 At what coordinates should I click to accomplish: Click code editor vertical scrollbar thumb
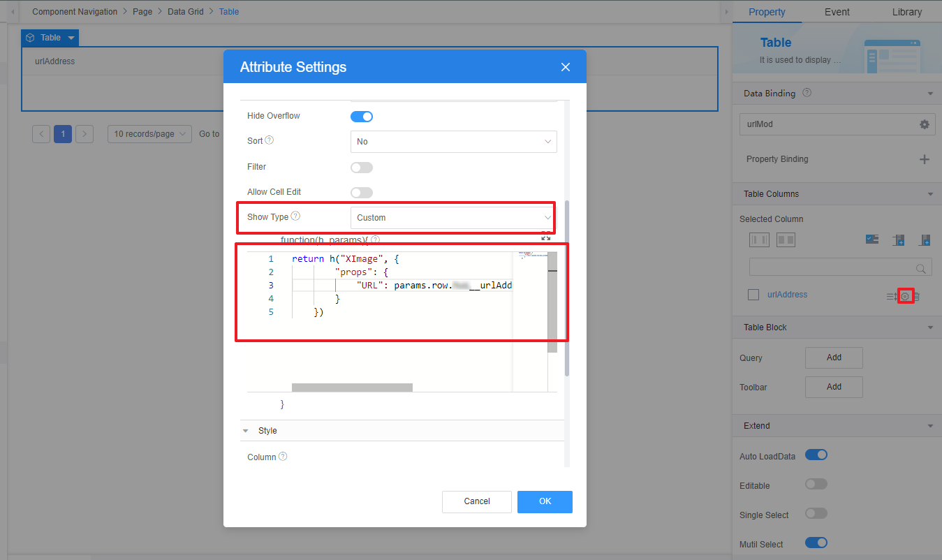[x=552, y=302]
